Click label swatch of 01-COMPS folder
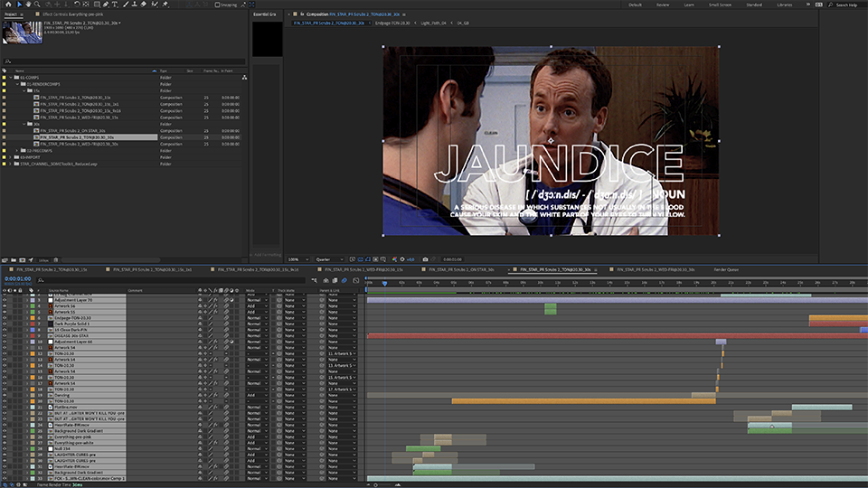The height and width of the screenshot is (488, 868). point(5,78)
